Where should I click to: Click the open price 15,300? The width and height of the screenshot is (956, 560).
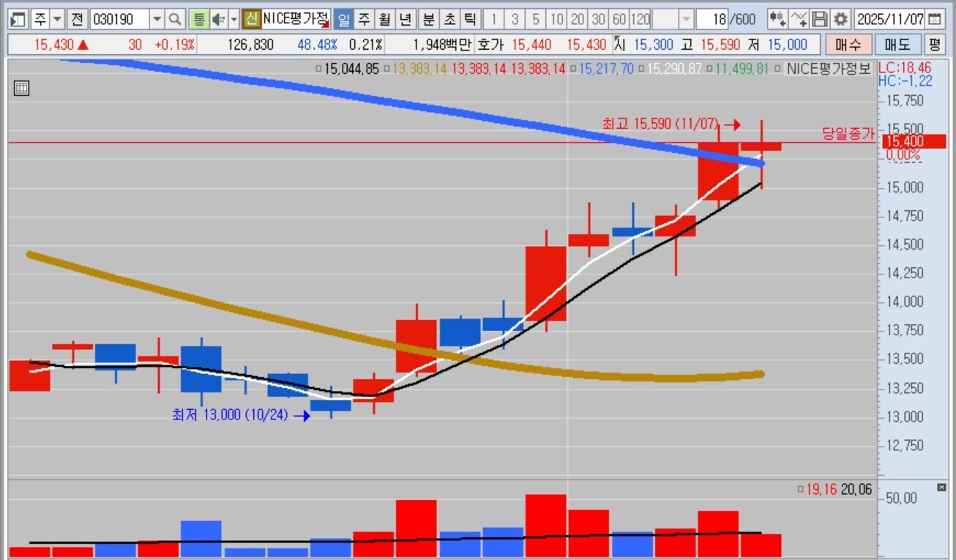654,45
